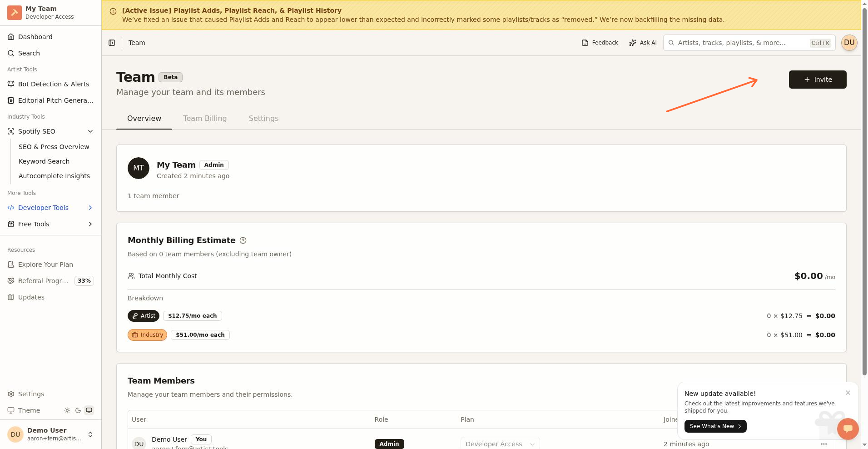Click the Industry plan badge

pos(147,335)
